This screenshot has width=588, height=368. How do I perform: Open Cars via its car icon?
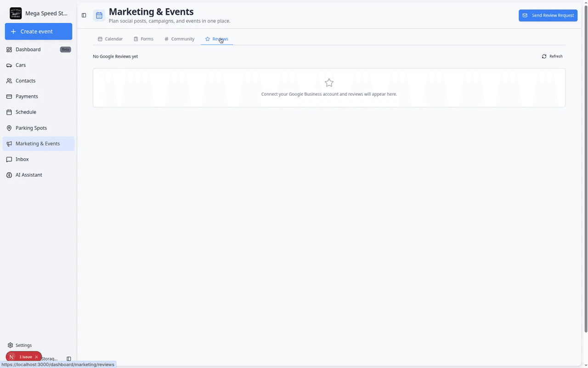click(x=9, y=65)
